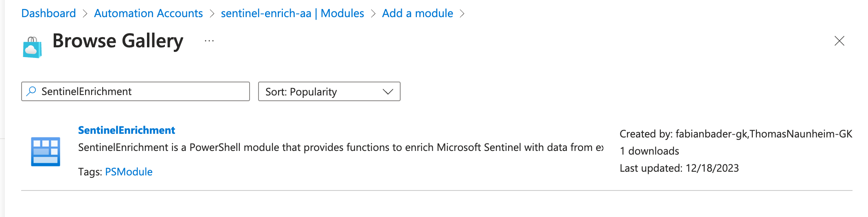Screen dimensions: 868x217
Task: Click the Browse Gallery heading
Action: 118,41
